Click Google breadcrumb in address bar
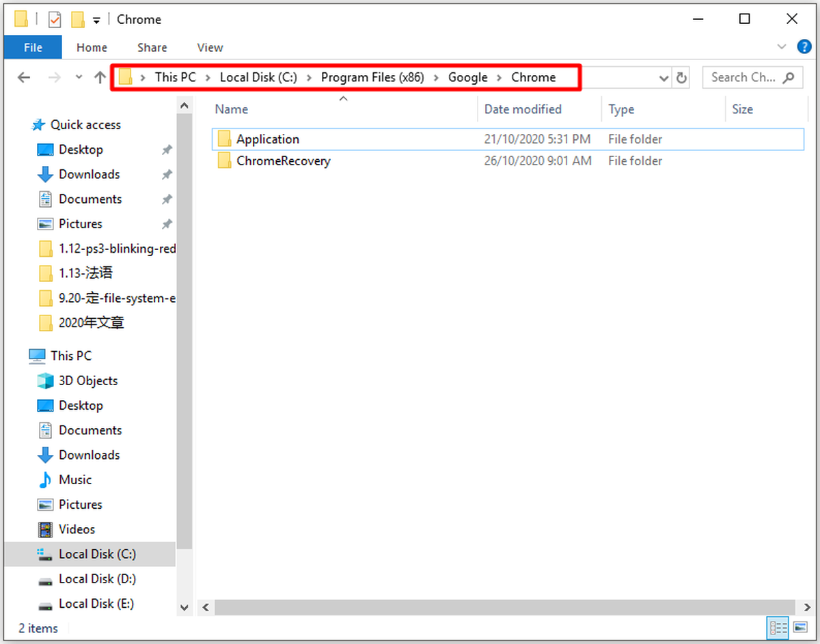This screenshot has width=820, height=644. pyautogui.click(x=468, y=77)
